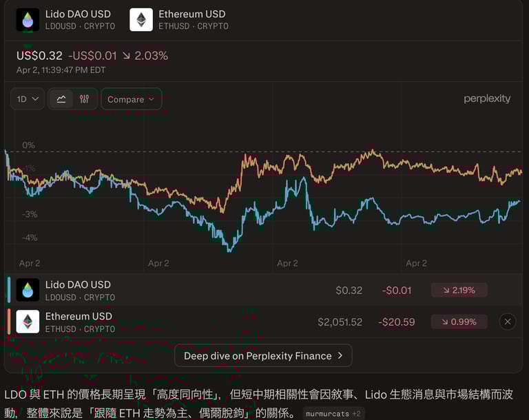
Task: Click the timestamp Apr 2, 11:39:47 PM EDT
Action: coord(61,70)
